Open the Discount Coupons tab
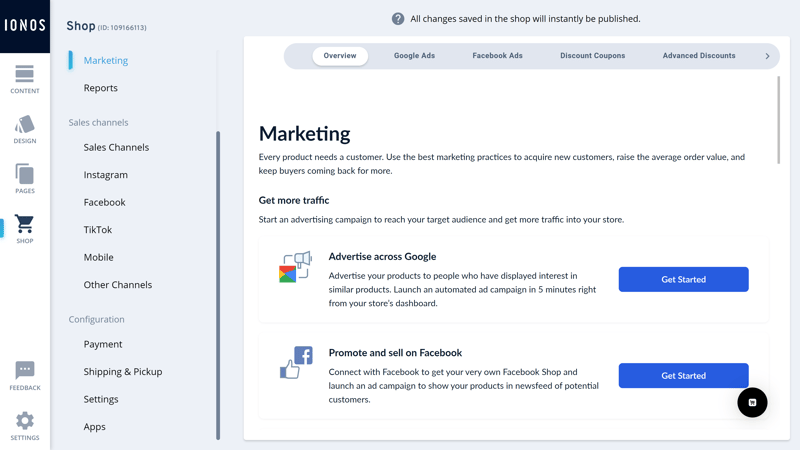Image resolution: width=800 pixels, height=450 pixels. click(x=592, y=56)
